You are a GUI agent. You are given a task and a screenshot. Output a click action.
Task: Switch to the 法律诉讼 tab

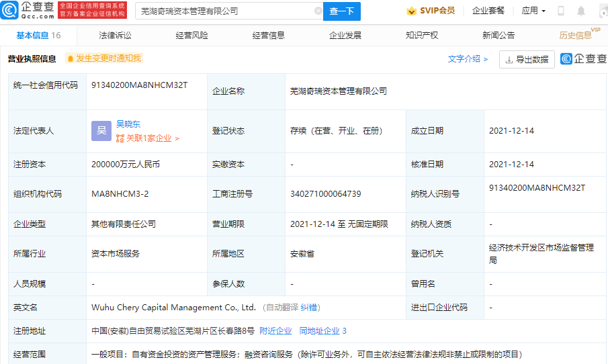click(x=115, y=36)
